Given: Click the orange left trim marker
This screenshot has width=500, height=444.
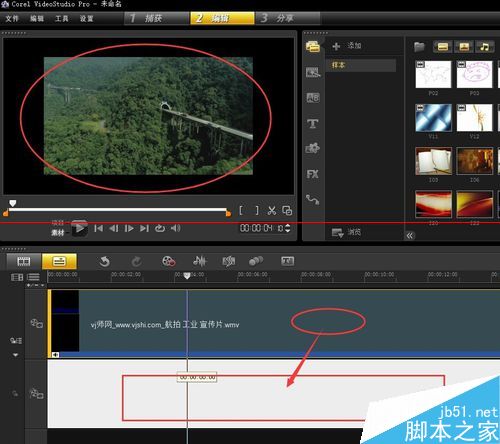Looking at the screenshot, I should (x=5, y=213).
